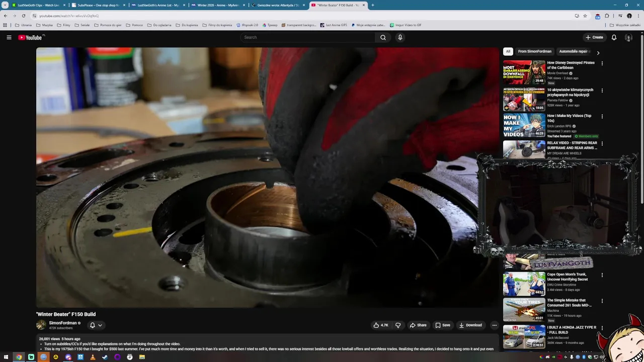Viewport: 644px width, 362px height.
Task: Click the YouTube search input field
Action: click(308, 37)
